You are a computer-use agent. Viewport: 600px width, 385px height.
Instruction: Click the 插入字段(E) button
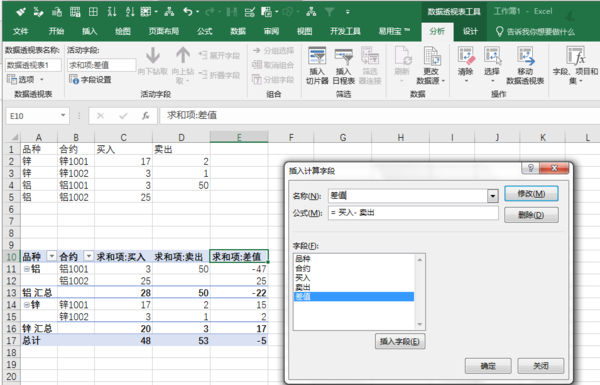tap(400, 341)
